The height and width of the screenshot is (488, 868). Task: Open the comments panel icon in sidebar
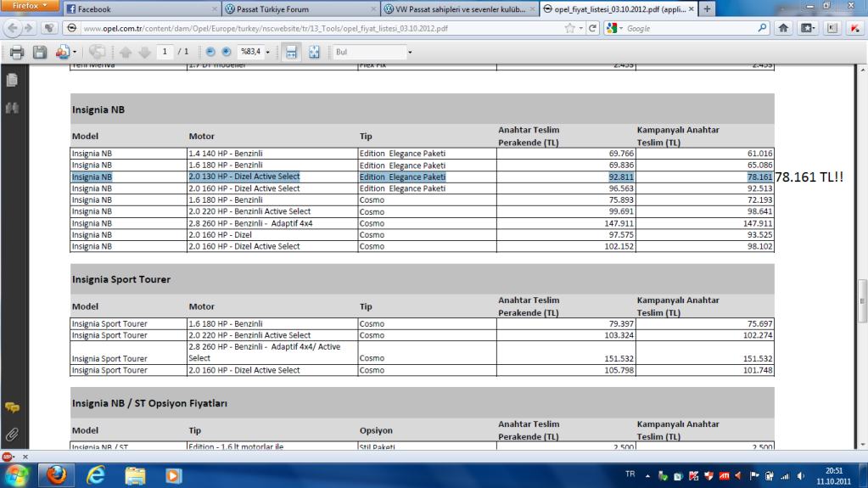click(12, 408)
